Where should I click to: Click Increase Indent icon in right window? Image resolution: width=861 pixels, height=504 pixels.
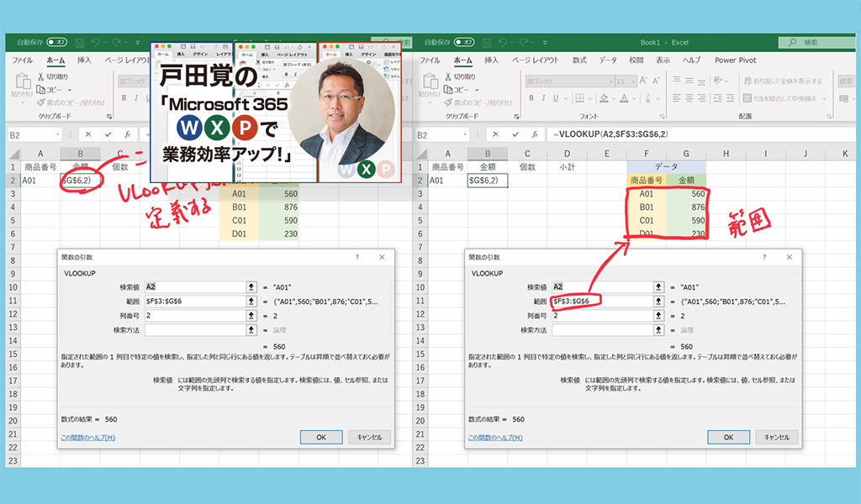tap(730, 98)
